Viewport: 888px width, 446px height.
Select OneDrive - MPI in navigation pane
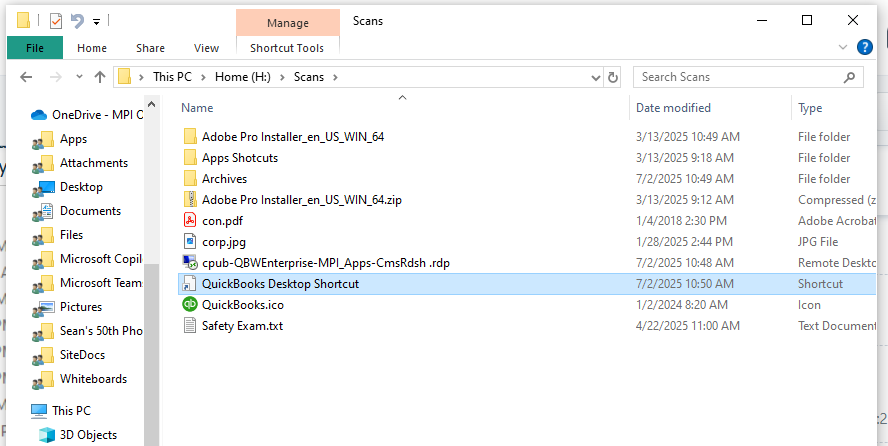(x=87, y=115)
